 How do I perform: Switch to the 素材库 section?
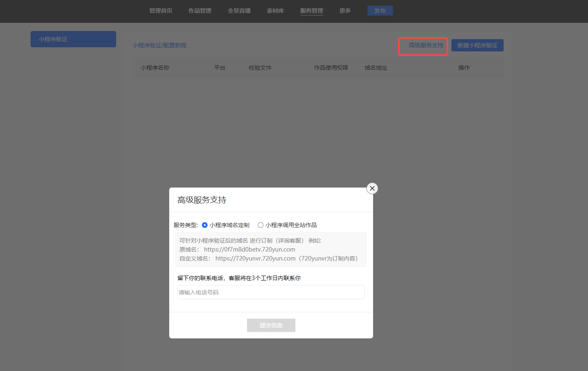tap(275, 11)
